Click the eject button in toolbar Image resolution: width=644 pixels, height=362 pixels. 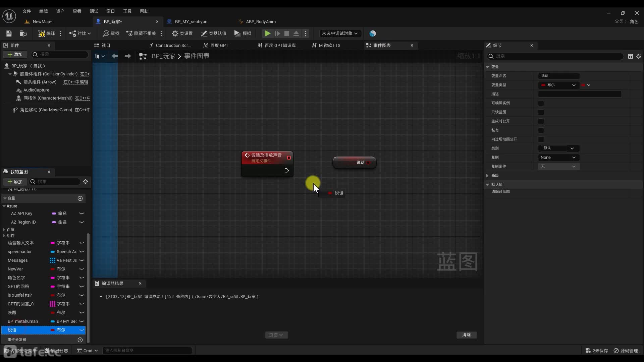tap(296, 34)
